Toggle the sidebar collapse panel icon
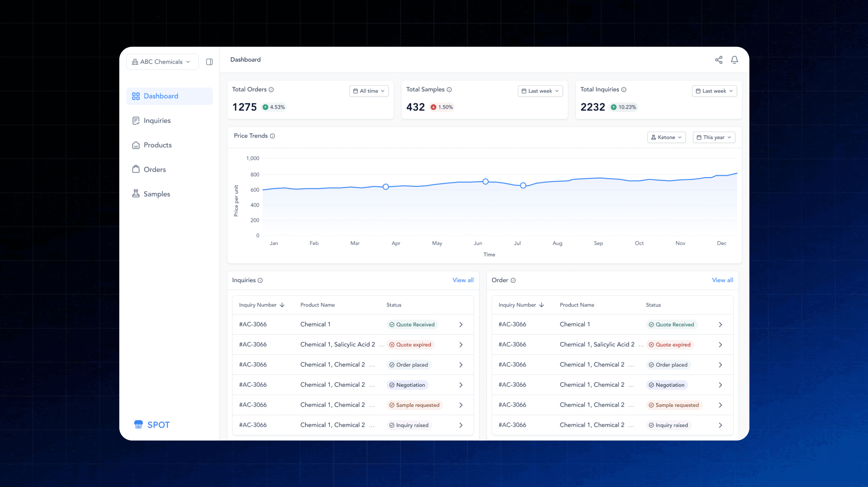Viewport: 868px width, 487px height. coord(209,62)
